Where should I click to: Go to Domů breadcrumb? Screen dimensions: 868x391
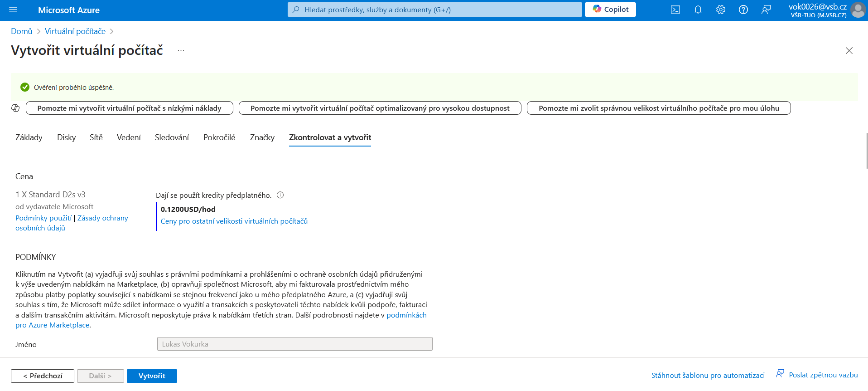[x=22, y=31]
